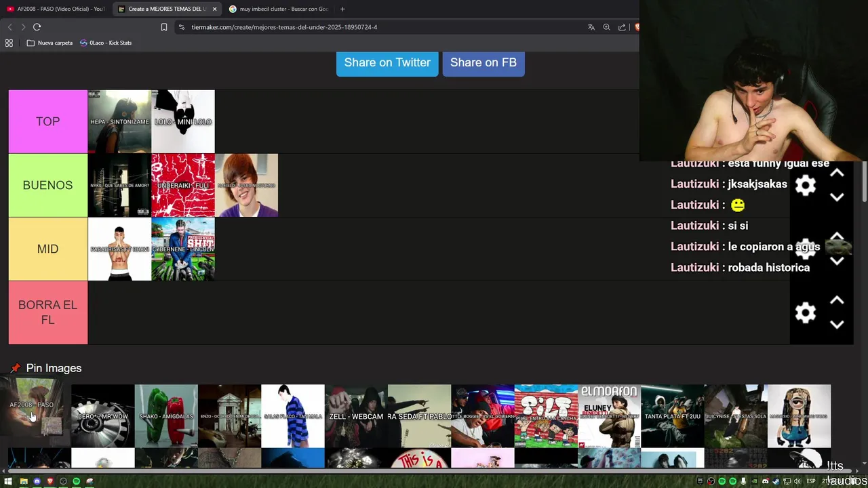
Task: Select the SEDA FT PABLO image
Action: [x=419, y=416]
